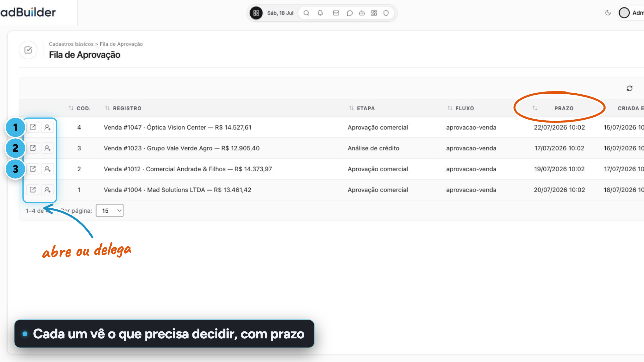
Task: Delegate Venda #1004 to another user
Action: click(x=47, y=190)
